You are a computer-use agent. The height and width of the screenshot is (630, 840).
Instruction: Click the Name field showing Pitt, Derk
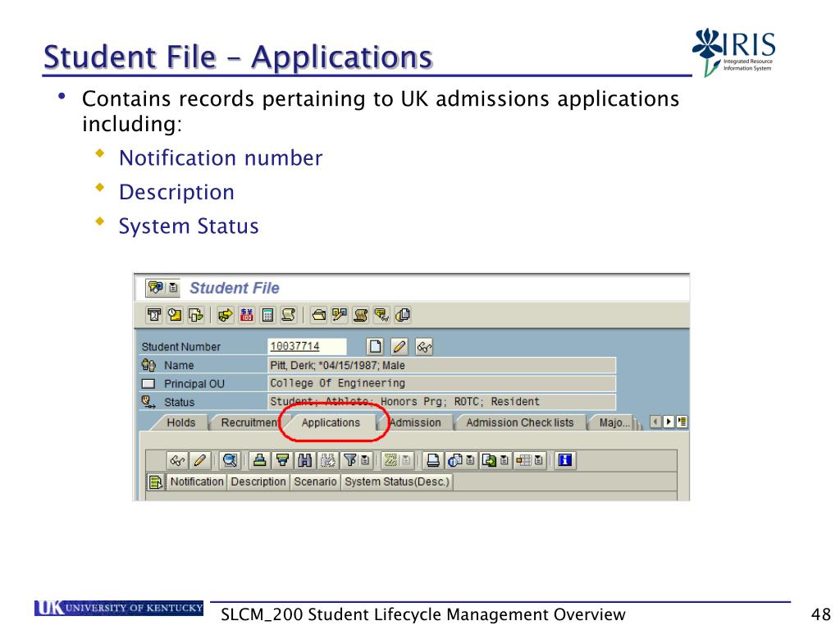pos(441,365)
